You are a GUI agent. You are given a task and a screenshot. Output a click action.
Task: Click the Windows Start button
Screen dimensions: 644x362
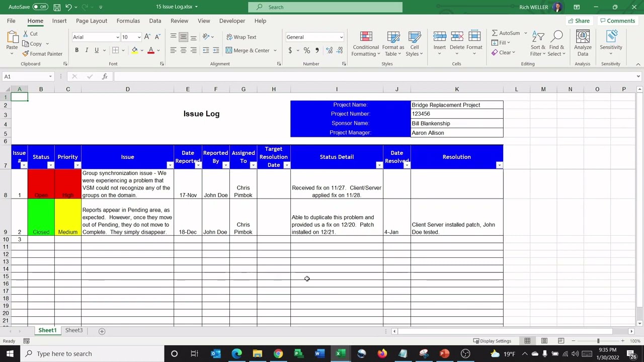tap(10, 353)
